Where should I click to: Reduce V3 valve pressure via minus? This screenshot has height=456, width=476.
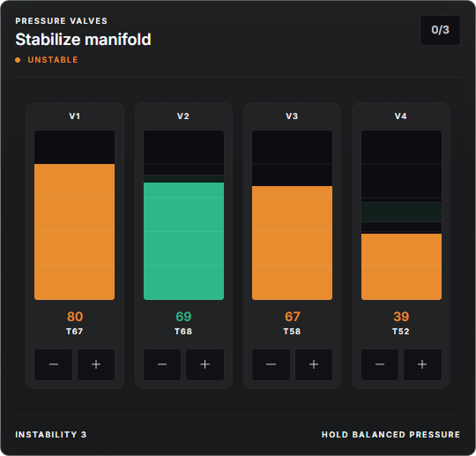click(x=271, y=364)
